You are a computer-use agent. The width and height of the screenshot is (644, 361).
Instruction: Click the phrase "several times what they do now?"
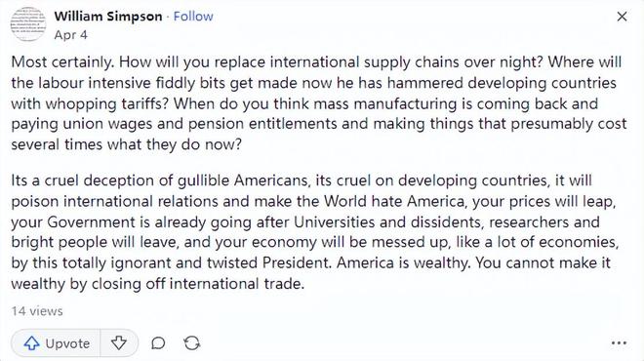127,144
